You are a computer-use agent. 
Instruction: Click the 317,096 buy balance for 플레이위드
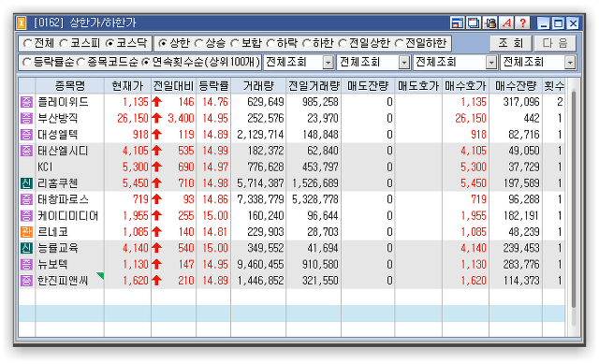point(521,102)
